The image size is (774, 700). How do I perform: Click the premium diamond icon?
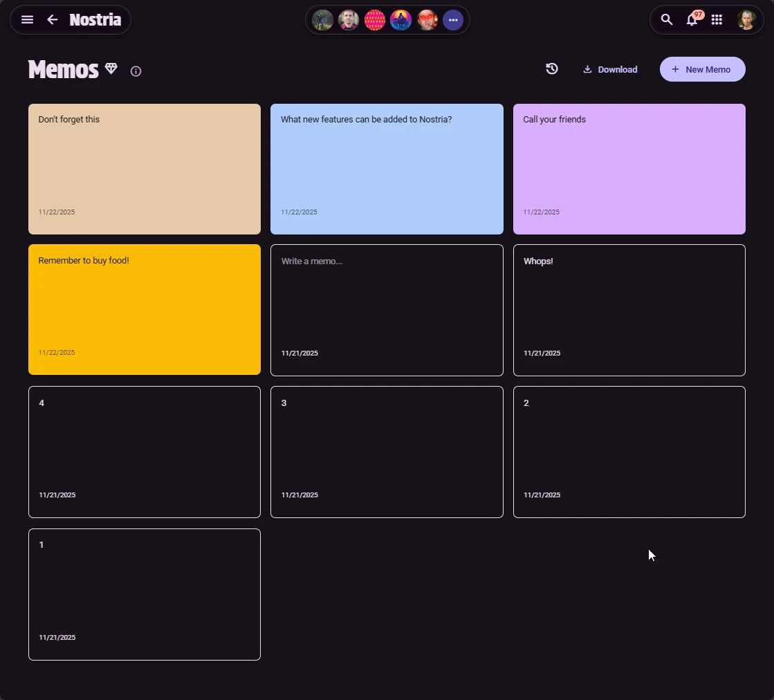[111, 69]
